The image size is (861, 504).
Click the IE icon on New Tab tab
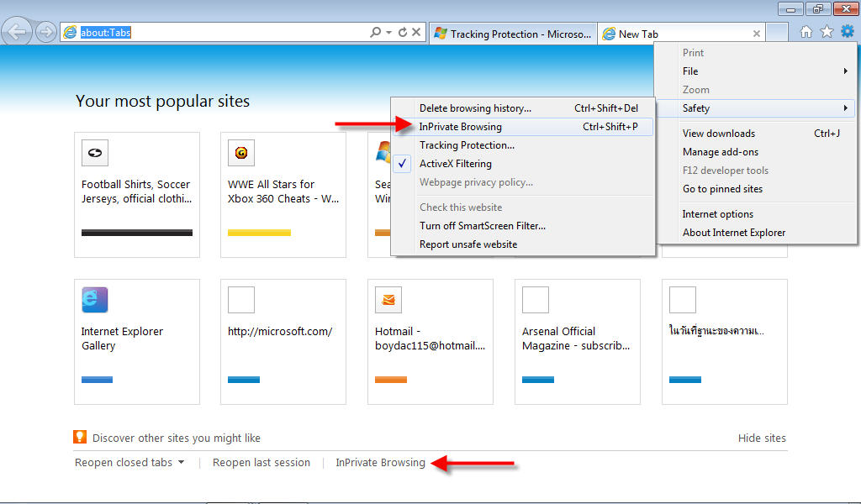pyautogui.click(x=609, y=34)
